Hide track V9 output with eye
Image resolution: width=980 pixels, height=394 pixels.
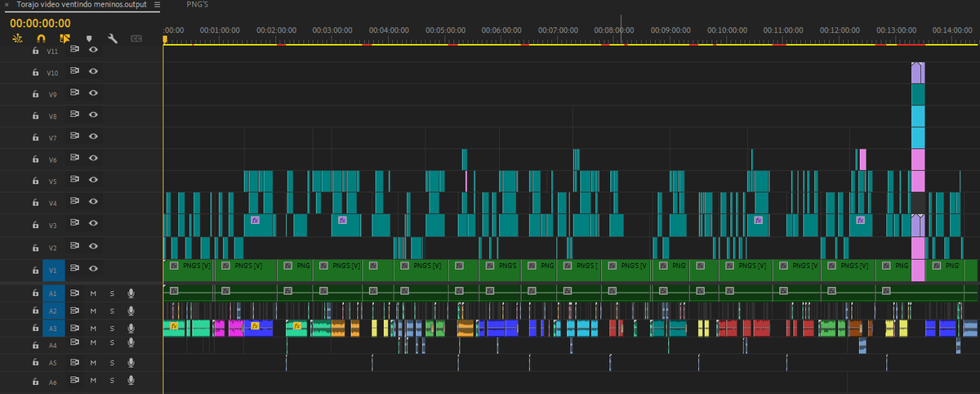[94, 94]
